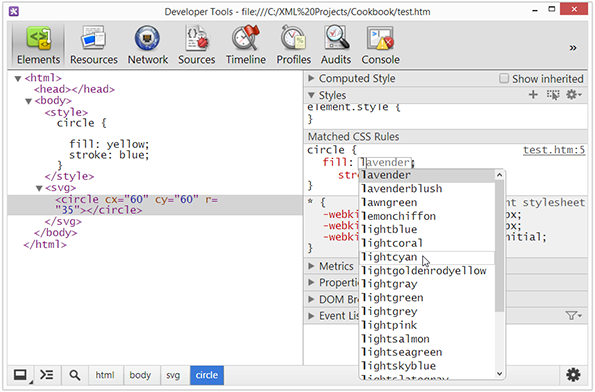This screenshot has width=595, height=392.
Task: Choose lavender from autocomplete list
Action: 427,175
